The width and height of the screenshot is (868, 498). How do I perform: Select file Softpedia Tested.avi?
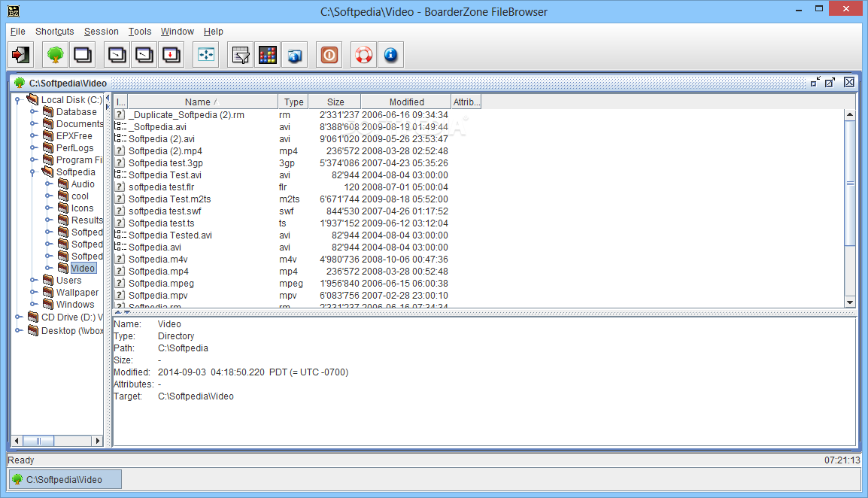pyautogui.click(x=170, y=235)
